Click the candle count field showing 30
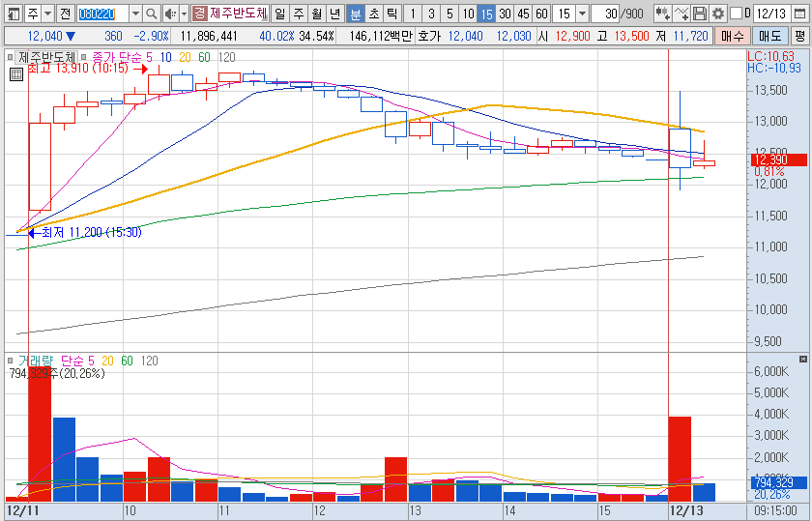Viewport: 812px width, 521px height. pos(606,14)
